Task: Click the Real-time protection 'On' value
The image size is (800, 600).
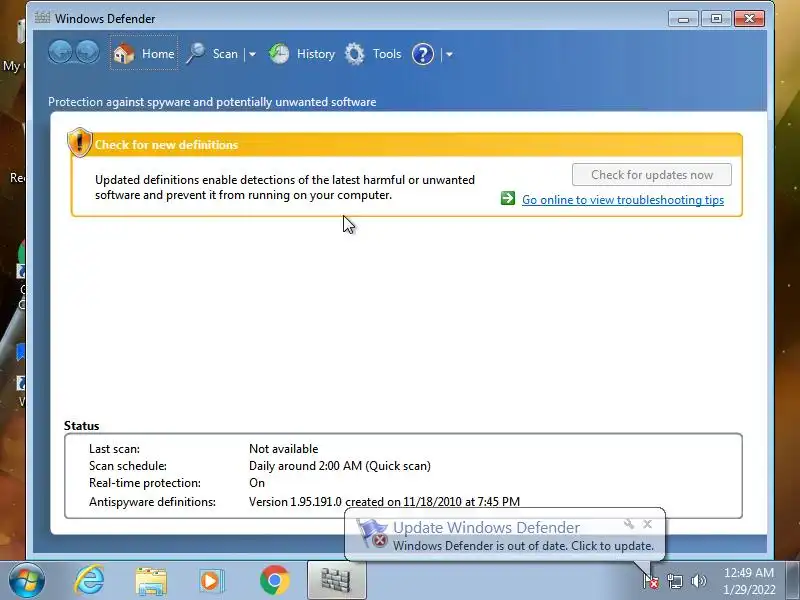Action: (x=257, y=483)
